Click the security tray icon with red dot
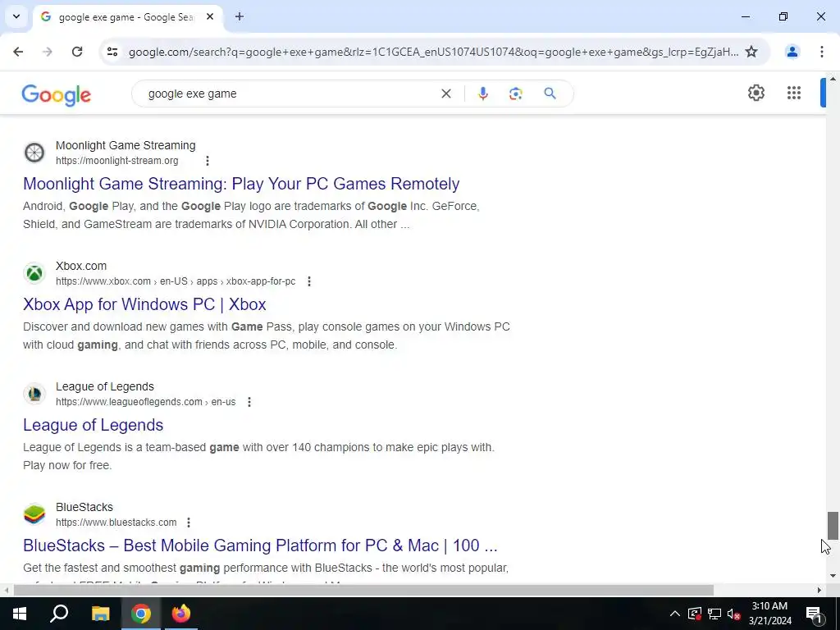Image resolution: width=840 pixels, height=630 pixels. pos(694,614)
